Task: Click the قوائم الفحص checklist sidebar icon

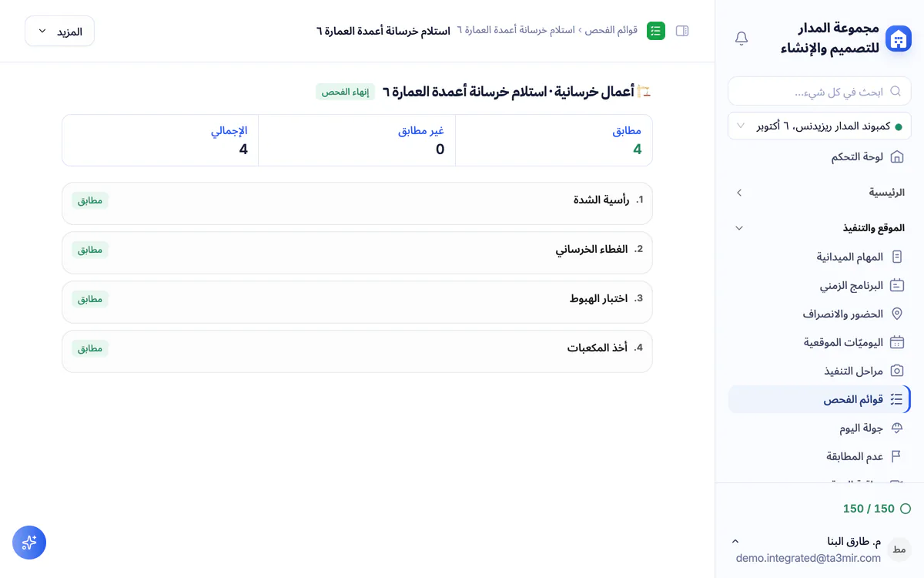Action: (897, 399)
